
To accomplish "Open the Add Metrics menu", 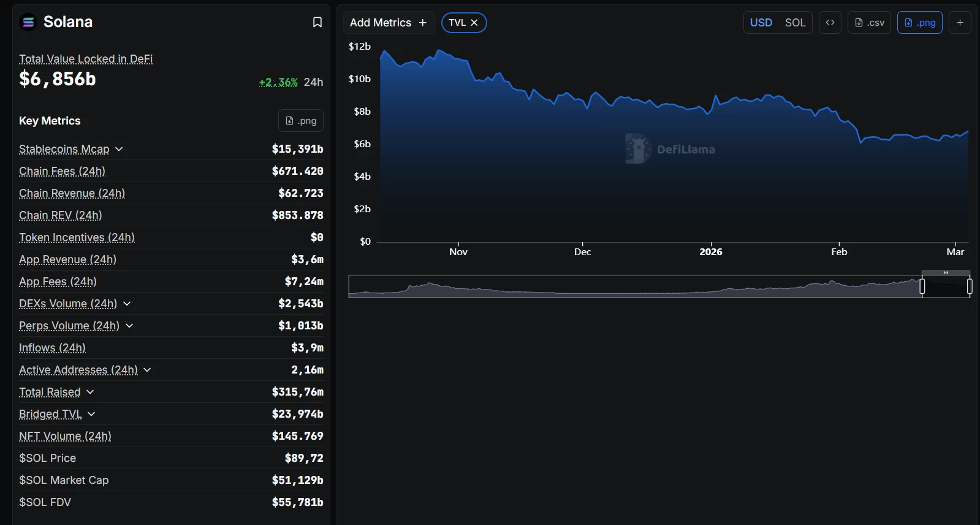I will (x=388, y=23).
